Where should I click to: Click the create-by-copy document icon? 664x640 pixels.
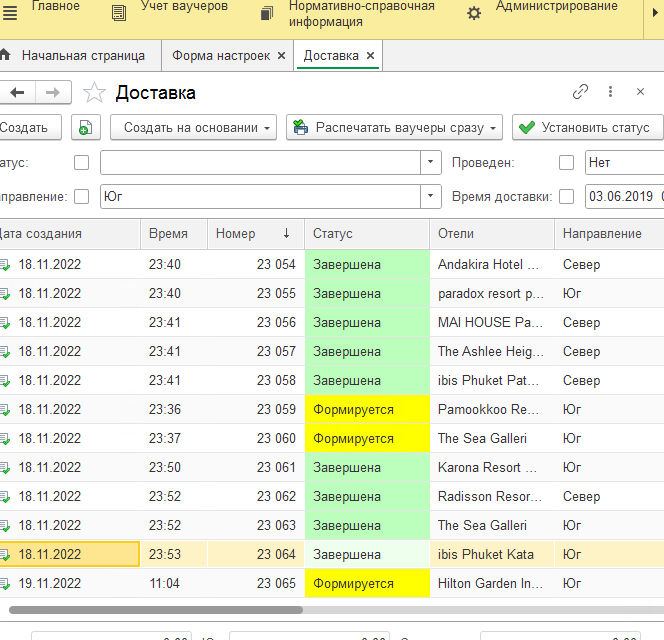point(86,128)
